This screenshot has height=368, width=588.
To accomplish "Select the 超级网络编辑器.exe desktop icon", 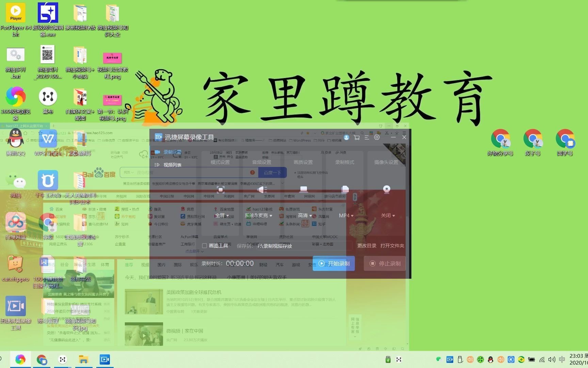I will [x=48, y=19].
